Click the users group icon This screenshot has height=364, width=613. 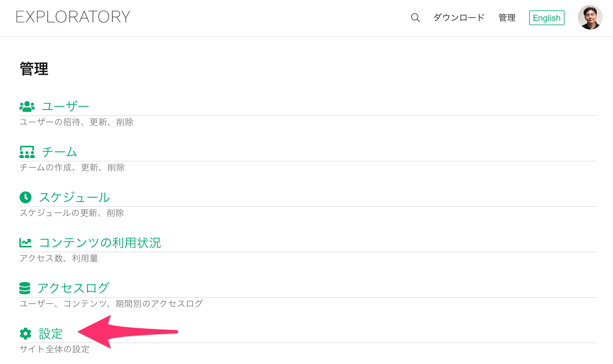point(27,106)
